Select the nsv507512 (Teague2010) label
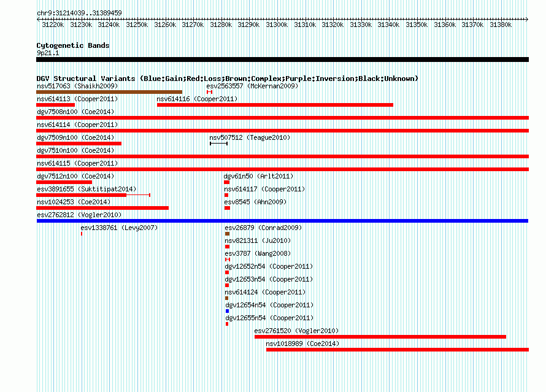 [250, 137]
